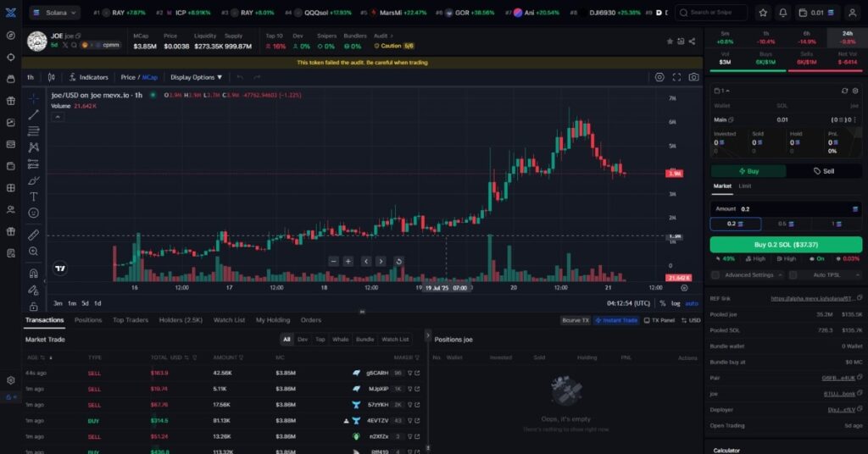
Task: Open the candlestick chart style picker
Action: click(52, 77)
